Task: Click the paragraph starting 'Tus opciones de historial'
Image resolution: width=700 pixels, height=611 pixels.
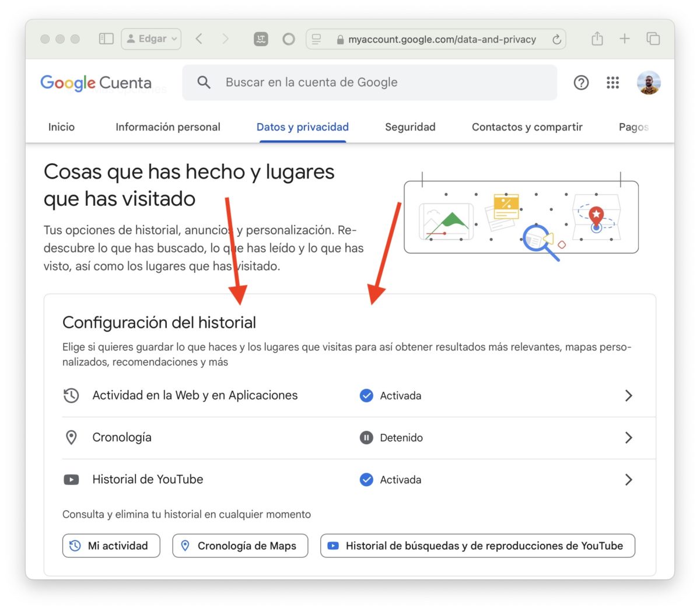Action: pos(204,248)
